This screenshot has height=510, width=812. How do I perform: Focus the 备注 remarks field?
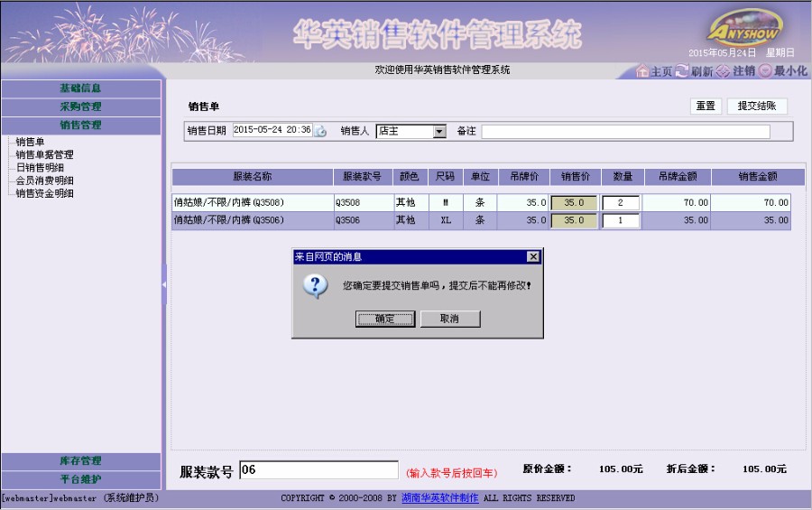pyautogui.click(x=625, y=132)
